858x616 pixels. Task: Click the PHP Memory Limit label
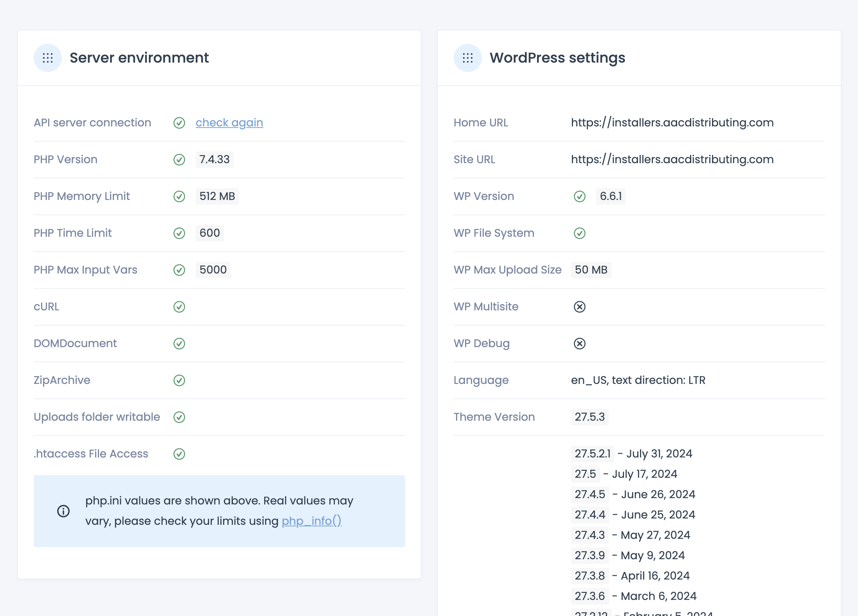pos(82,196)
